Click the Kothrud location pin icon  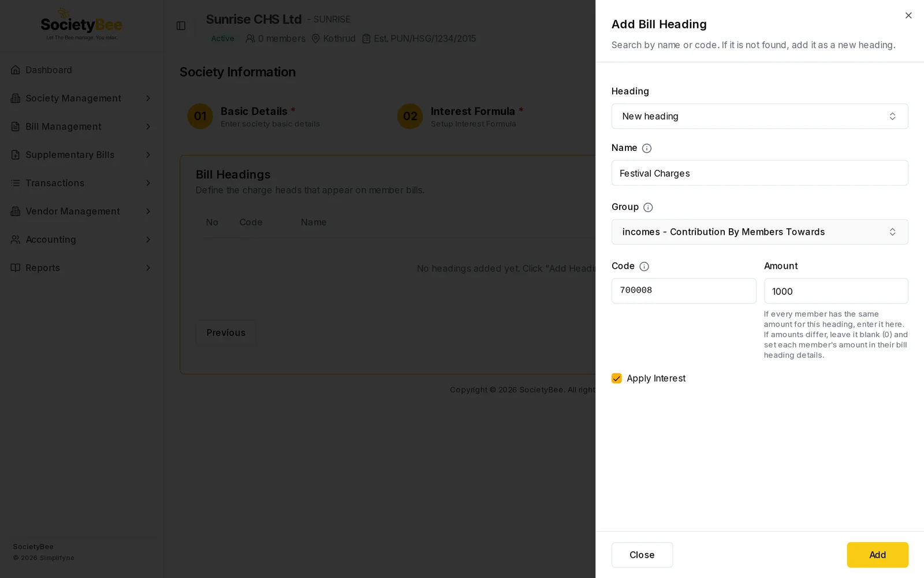(316, 39)
